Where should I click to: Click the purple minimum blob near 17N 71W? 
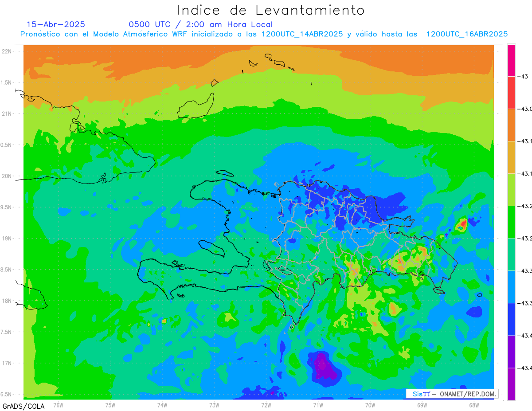pos(323,367)
